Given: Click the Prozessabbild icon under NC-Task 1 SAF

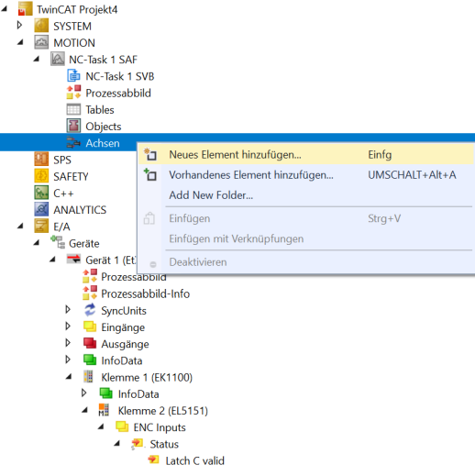Looking at the screenshot, I should coord(73,93).
